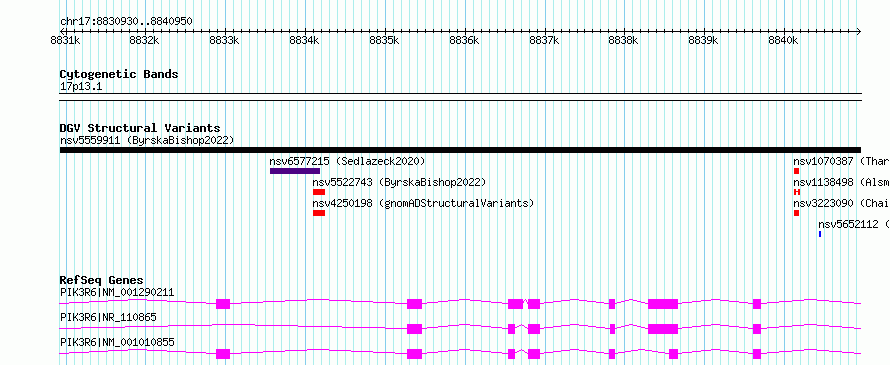
Task: Select the red square under nsv3223090
Action: point(796,213)
